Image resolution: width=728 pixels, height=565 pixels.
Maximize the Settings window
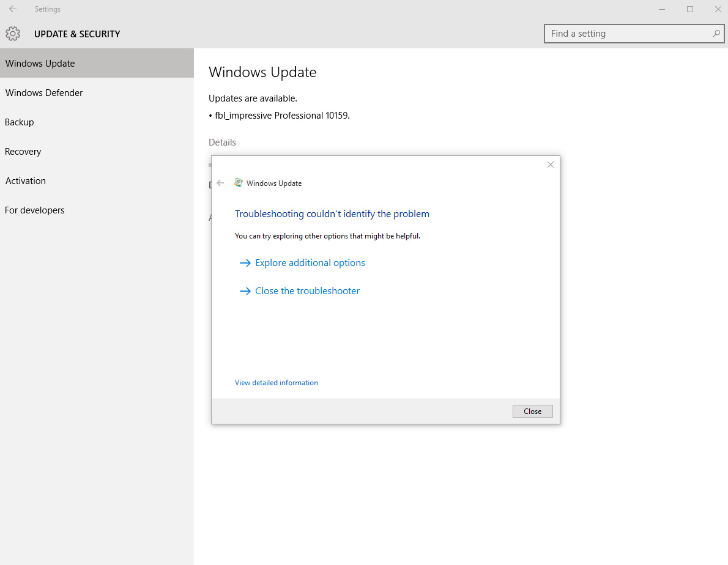(690, 9)
